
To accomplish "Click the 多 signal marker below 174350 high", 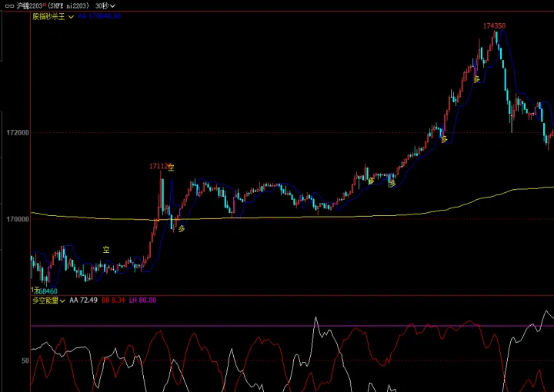I will click(x=476, y=79).
